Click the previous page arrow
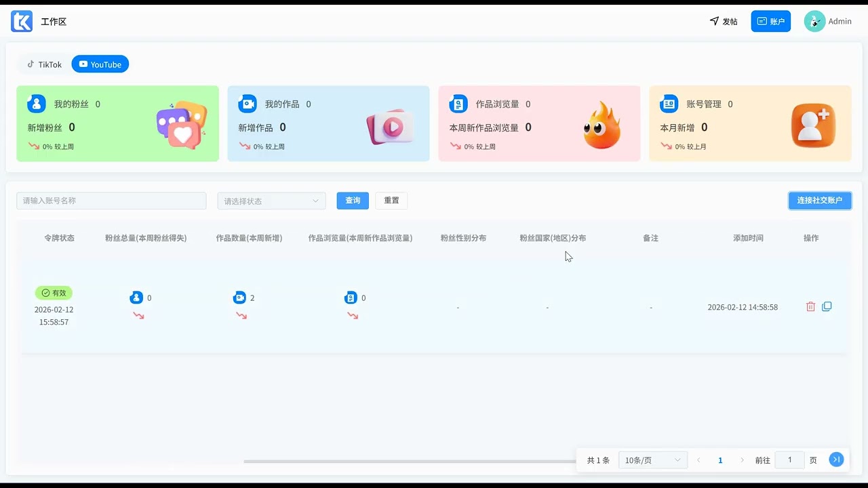This screenshot has width=868, height=488. coord(698,460)
